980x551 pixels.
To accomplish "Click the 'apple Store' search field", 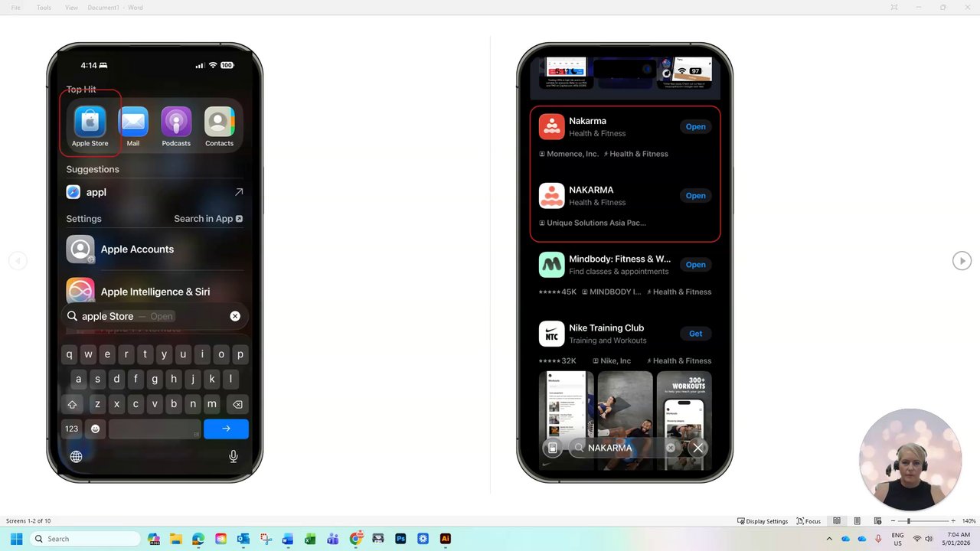I will tap(155, 316).
